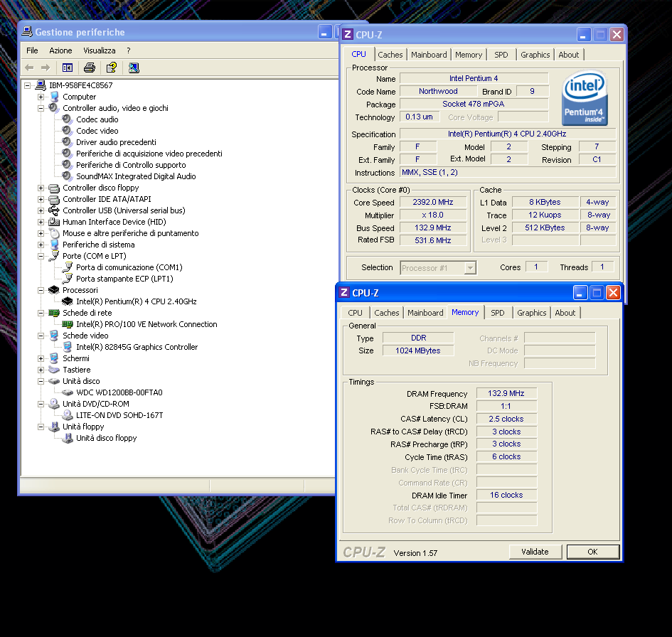Collapse the Unità DVD/CD-ROM node

tap(41, 404)
